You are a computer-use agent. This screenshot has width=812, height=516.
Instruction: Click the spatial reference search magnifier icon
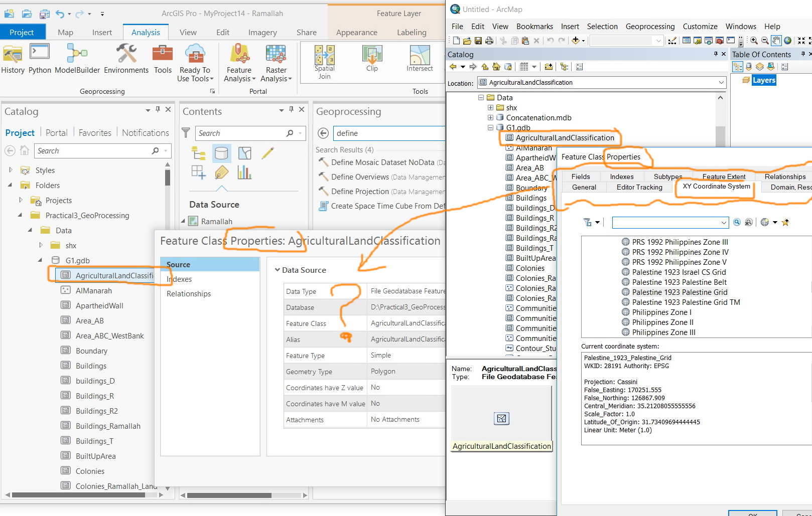pos(737,222)
